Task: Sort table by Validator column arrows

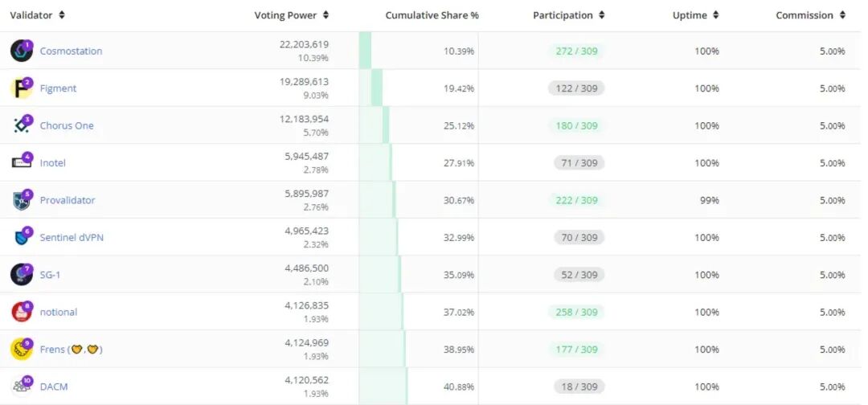Action: point(62,15)
